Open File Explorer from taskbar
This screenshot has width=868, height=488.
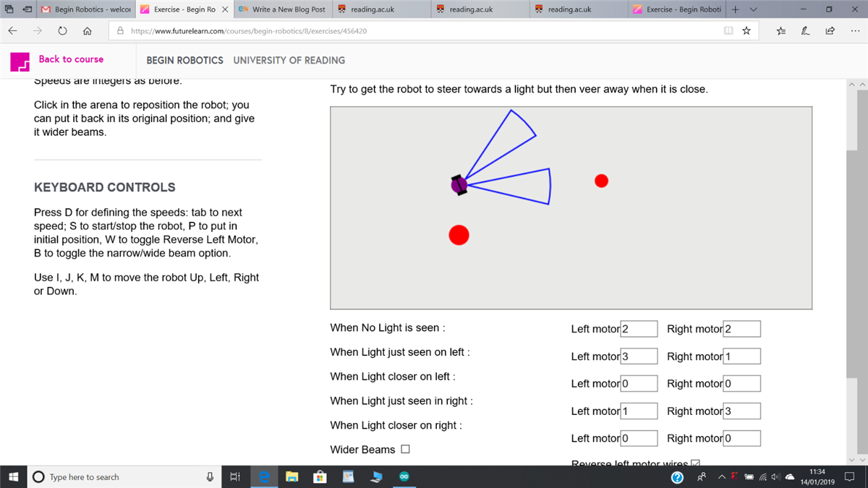tap(292, 476)
